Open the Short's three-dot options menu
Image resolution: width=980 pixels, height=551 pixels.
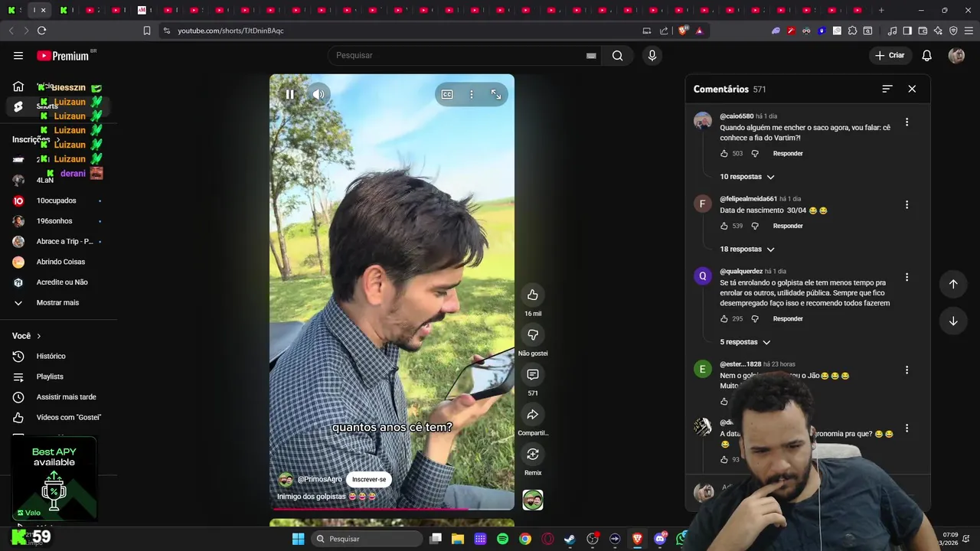(x=472, y=94)
